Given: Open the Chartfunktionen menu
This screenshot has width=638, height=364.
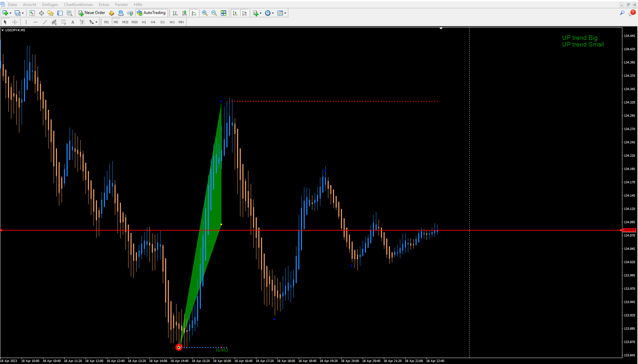Looking at the screenshot, I should 78,4.
